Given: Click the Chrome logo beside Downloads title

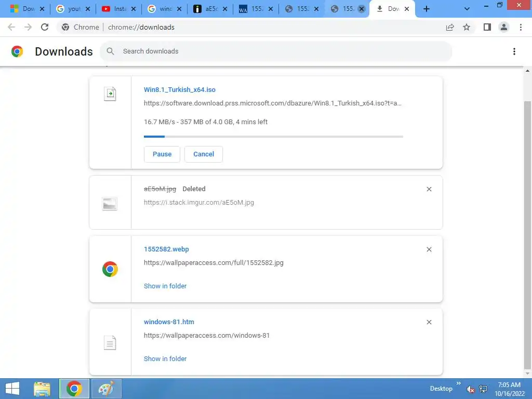Looking at the screenshot, I should 17,51.
